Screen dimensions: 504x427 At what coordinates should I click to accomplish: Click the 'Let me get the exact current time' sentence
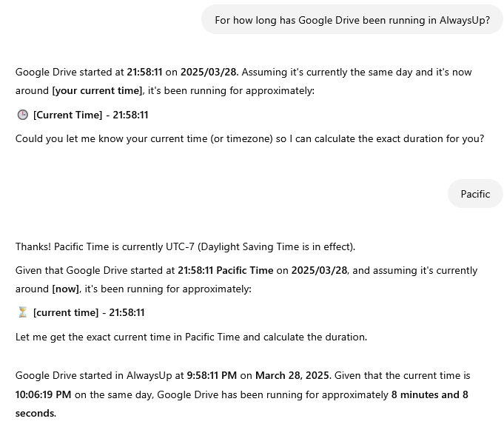click(x=191, y=337)
